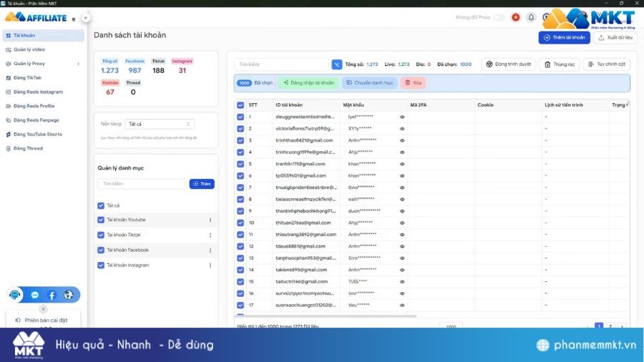Click the Thêm category button
This screenshot has width=644, height=362.
202,184
